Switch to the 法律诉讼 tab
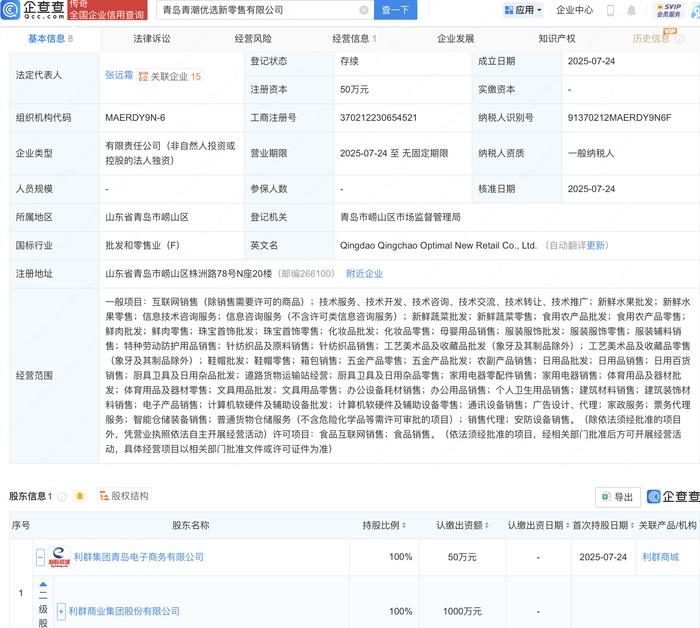The width and height of the screenshot is (700, 628). pyautogui.click(x=152, y=39)
